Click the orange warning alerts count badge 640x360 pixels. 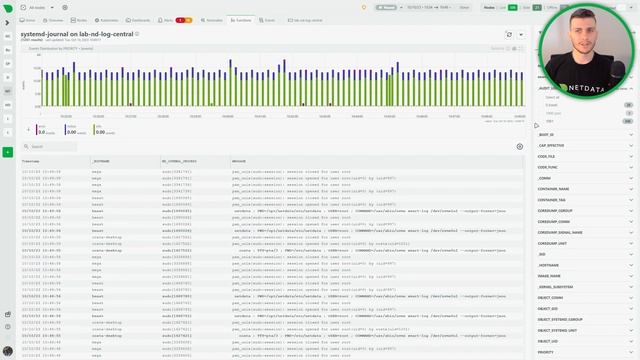(188, 20)
